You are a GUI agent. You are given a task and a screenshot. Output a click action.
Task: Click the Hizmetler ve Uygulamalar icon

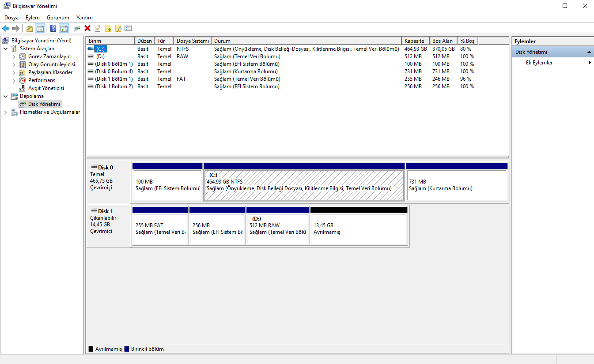coord(14,112)
